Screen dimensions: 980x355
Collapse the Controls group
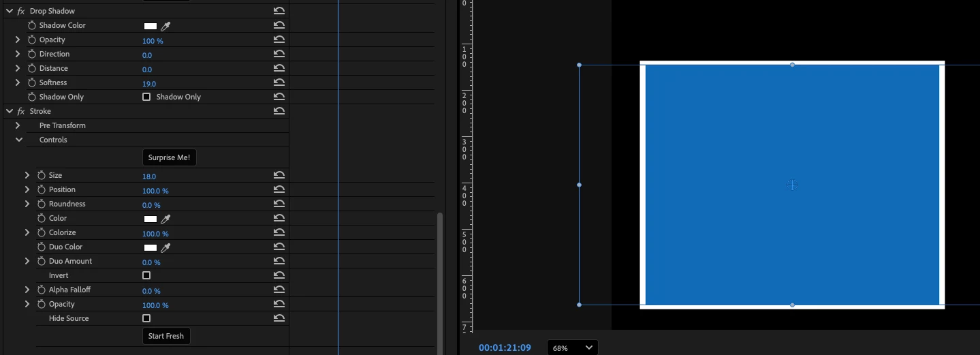click(18, 140)
